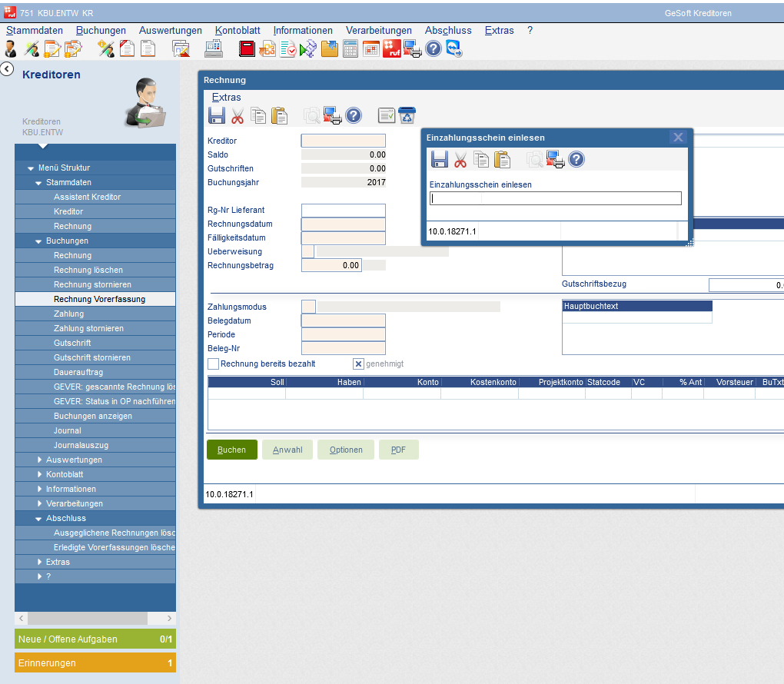
Task: Close the Einzahlungsschein einlesen dialog
Action: coord(678,138)
